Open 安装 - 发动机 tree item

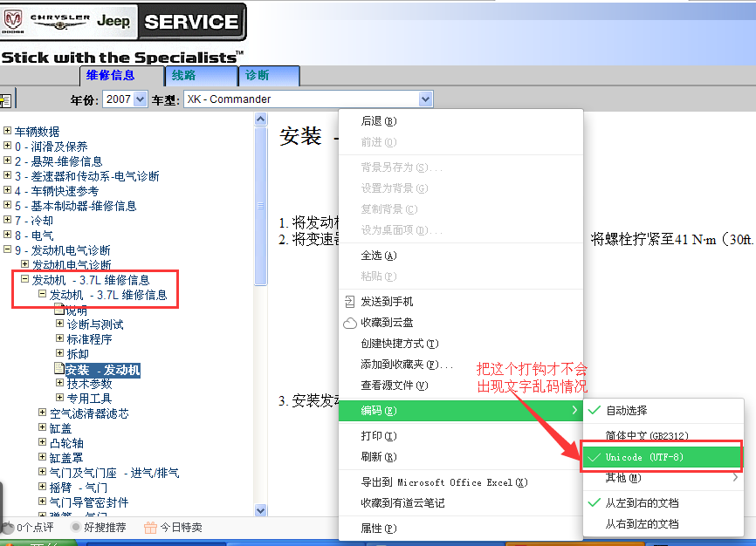tap(103, 370)
